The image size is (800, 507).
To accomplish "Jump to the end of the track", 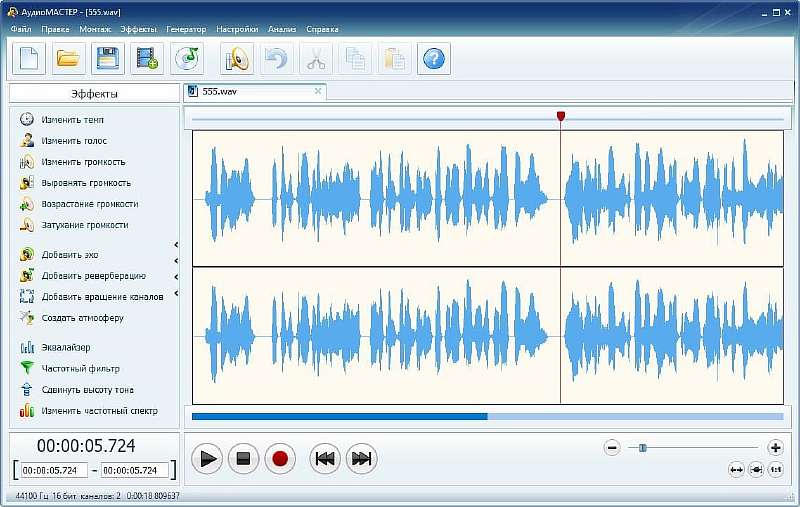I will (x=362, y=459).
